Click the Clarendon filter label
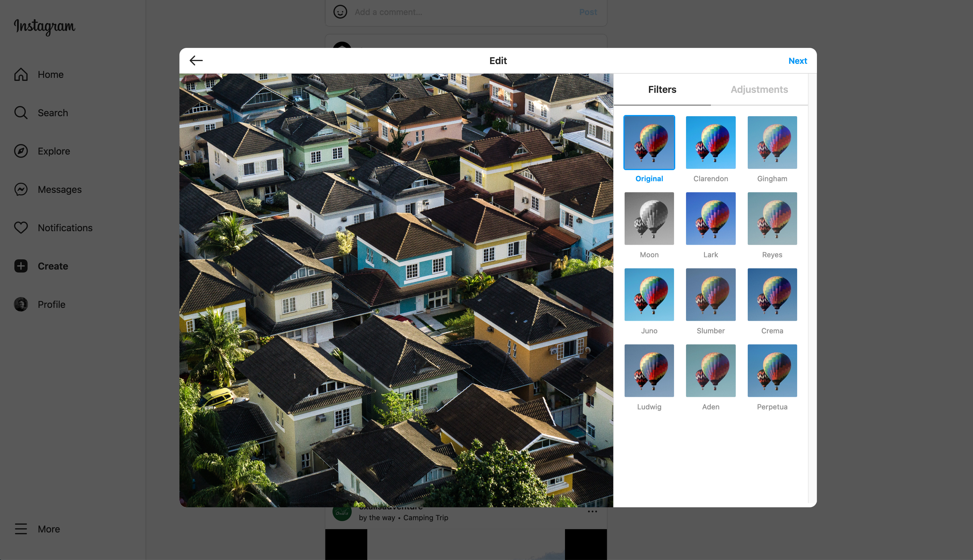973x560 pixels. (x=710, y=178)
